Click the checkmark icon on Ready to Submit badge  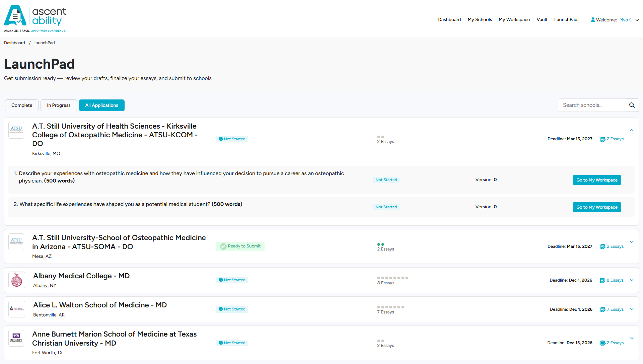pos(223,246)
